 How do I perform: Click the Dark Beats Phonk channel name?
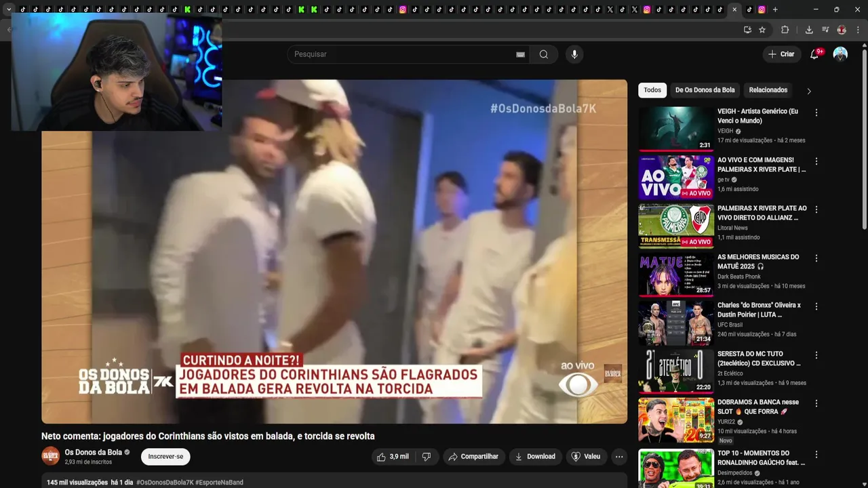739,277
